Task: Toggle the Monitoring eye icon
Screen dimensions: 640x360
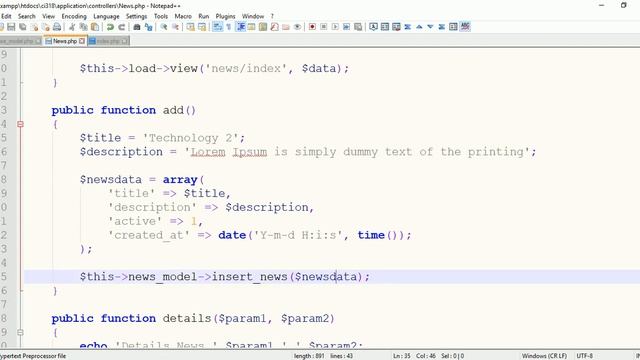Action: (x=298, y=27)
